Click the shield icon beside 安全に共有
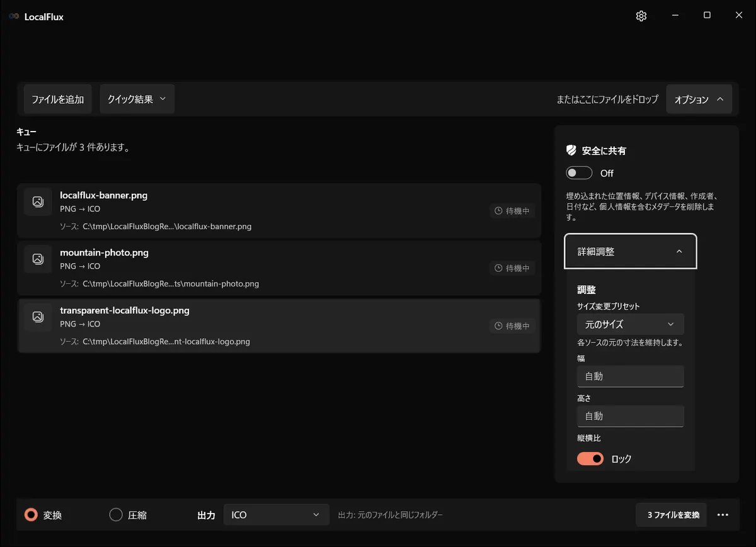756x547 pixels. (571, 151)
